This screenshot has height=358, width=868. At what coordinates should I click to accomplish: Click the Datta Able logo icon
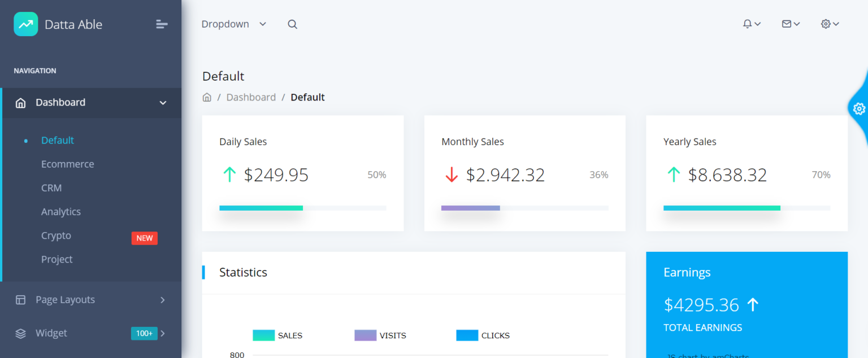coord(26,24)
